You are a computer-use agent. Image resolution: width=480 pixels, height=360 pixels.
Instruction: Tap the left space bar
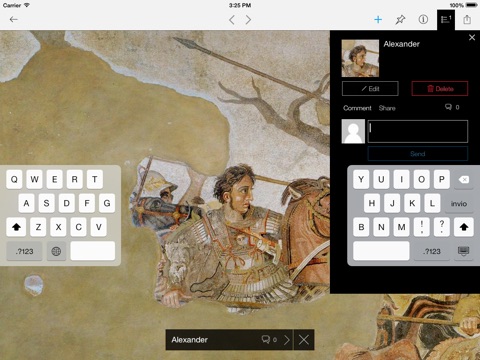coord(93,251)
